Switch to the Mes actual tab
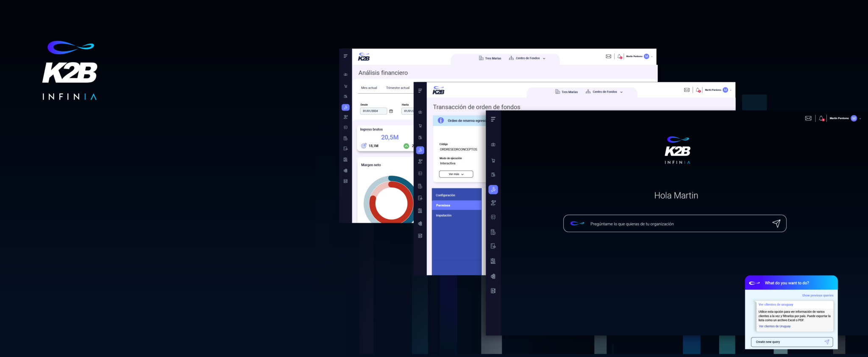Image resolution: width=868 pixels, height=357 pixels. (369, 88)
